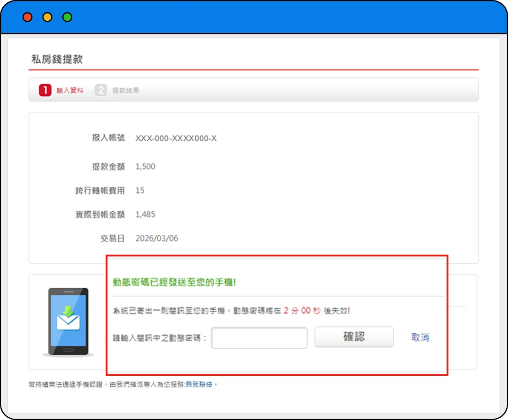The height and width of the screenshot is (420, 508).
Task: Click the gray step 2 number badge
Action: [x=101, y=90]
